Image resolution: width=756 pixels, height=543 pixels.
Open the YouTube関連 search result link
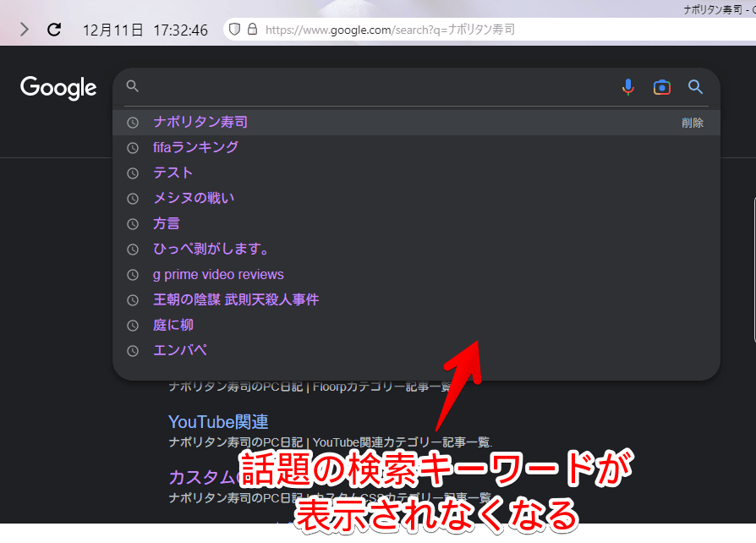point(218,422)
